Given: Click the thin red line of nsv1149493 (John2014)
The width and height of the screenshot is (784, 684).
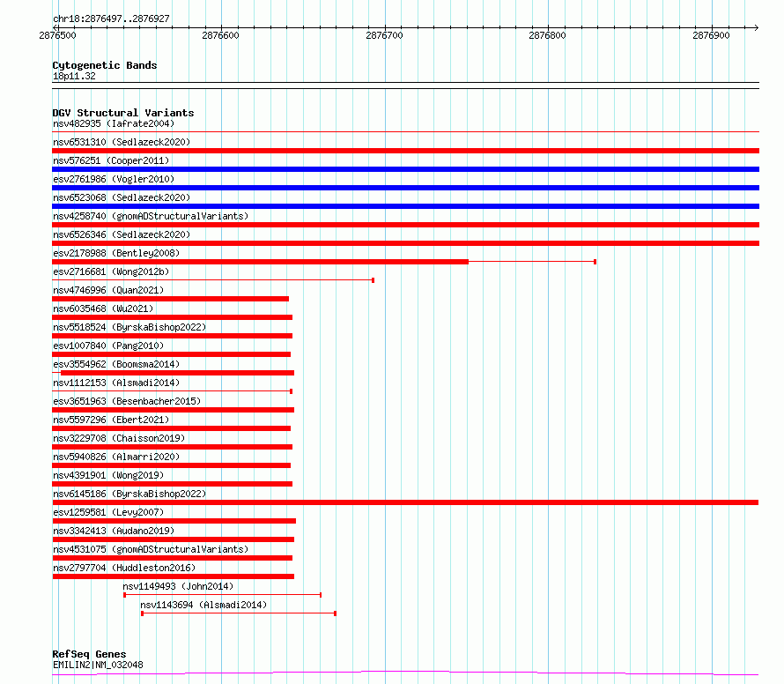Looking at the screenshot, I should tap(223, 595).
